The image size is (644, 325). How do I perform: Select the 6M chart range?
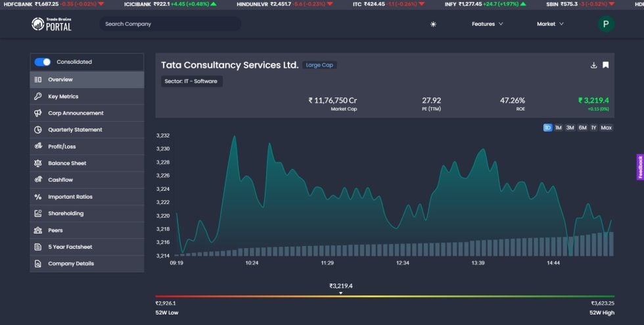[582, 128]
